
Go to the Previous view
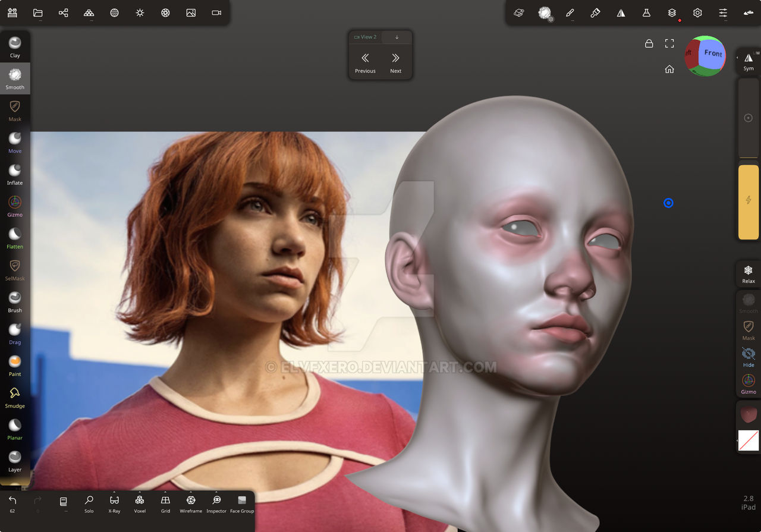[365, 62]
